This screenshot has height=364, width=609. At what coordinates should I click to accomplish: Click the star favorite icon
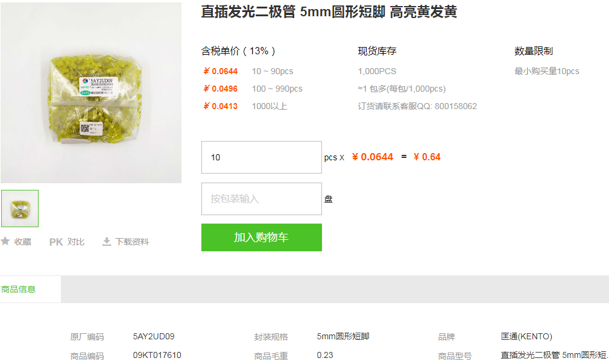(5, 242)
